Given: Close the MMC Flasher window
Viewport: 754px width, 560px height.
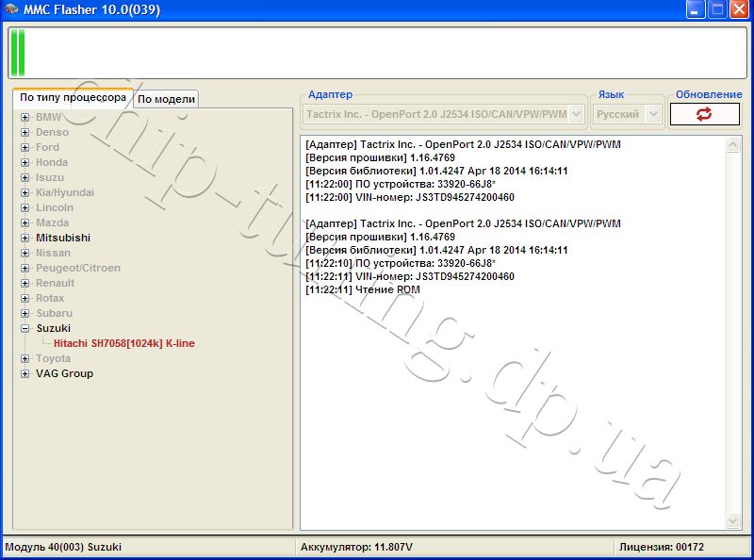Looking at the screenshot, I should [x=740, y=9].
